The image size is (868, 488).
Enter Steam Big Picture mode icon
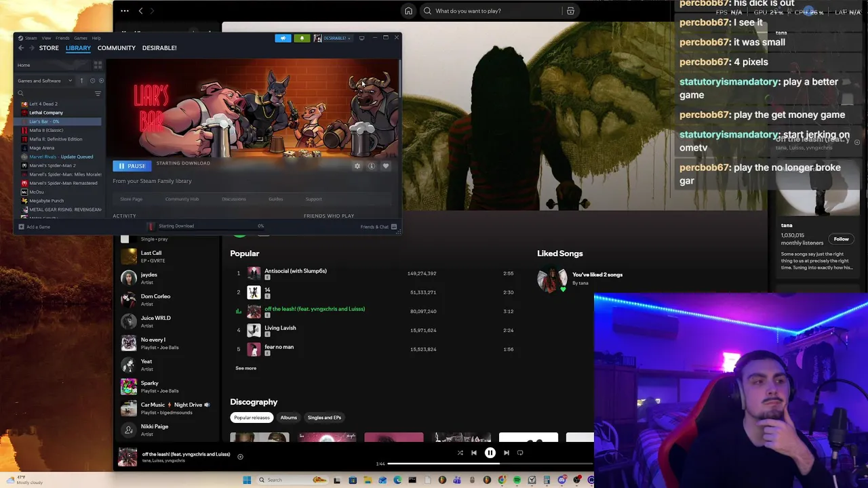pyautogui.click(x=361, y=38)
